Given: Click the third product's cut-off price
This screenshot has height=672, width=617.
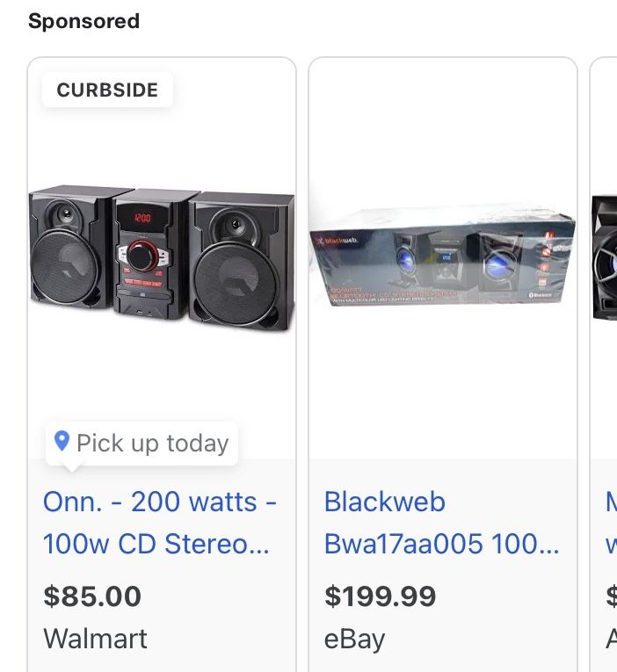Looking at the screenshot, I should [612, 596].
